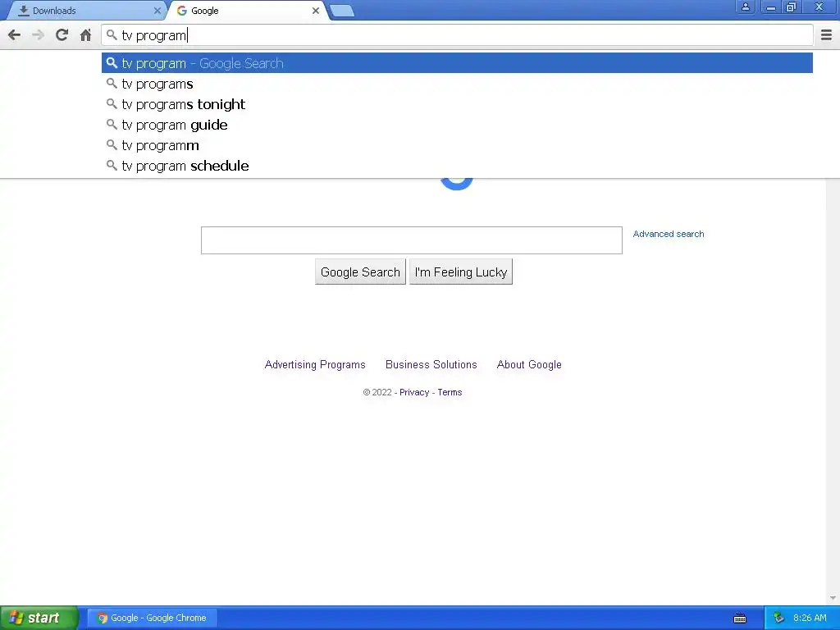Open the About Google link

click(x=529, y=365)
